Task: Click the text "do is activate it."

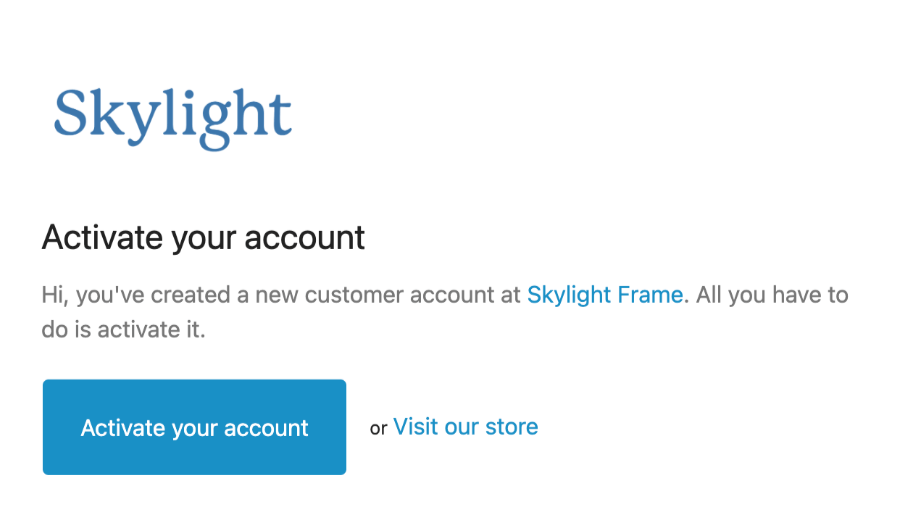Action: (x=123, y=329)
